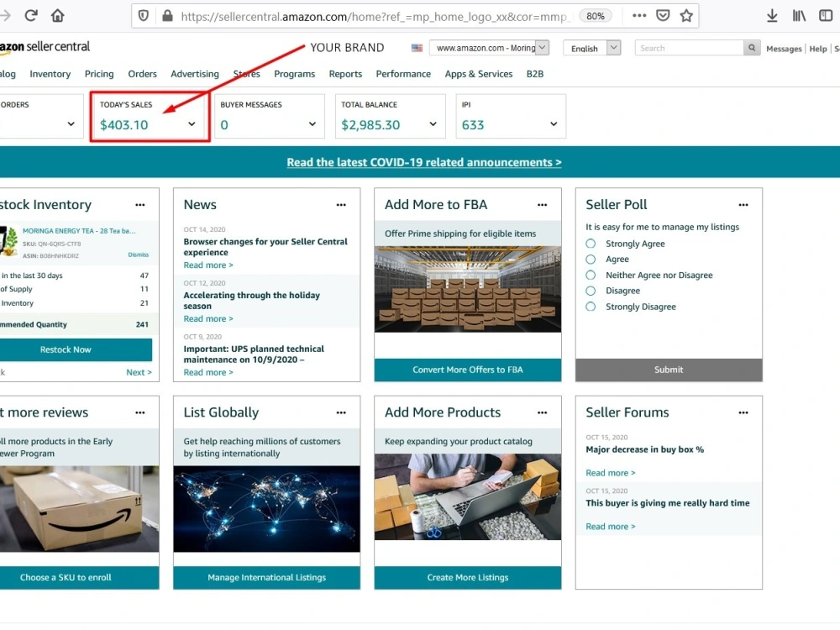840x630 pixels.
Task: Expand the Total Balance chevron
Action: click(433, 124)
